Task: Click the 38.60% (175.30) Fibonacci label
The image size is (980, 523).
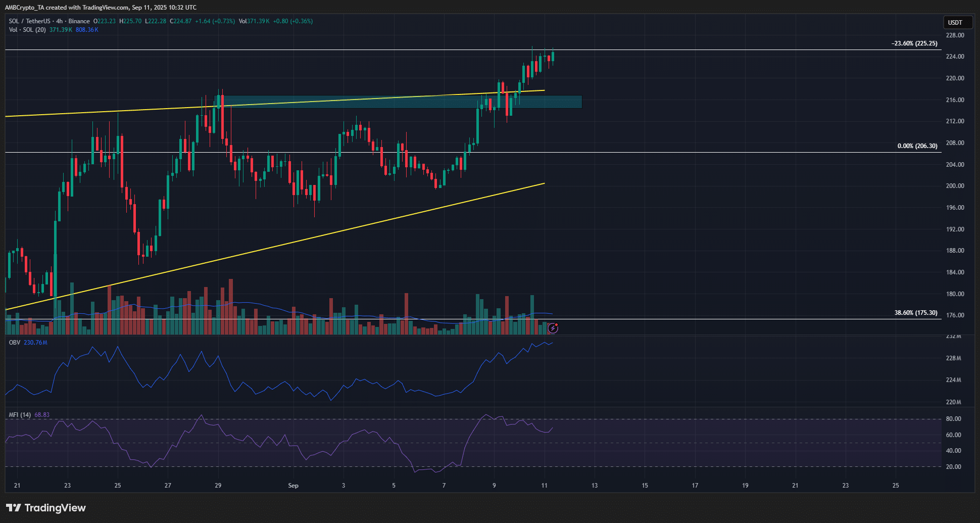Action: pos(915,313)
